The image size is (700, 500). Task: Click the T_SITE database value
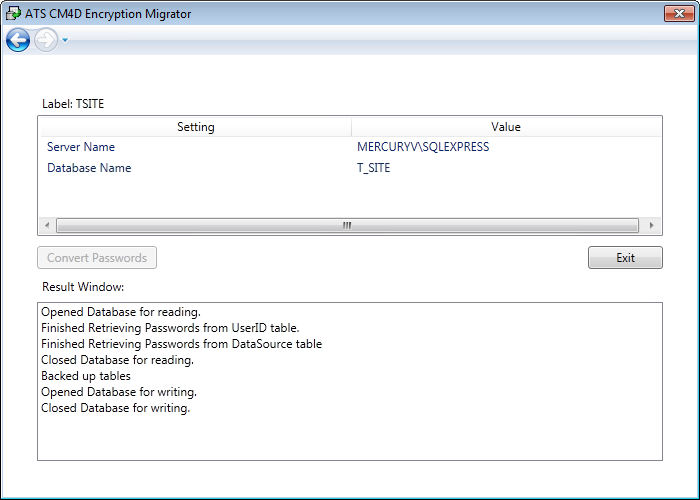374,168
